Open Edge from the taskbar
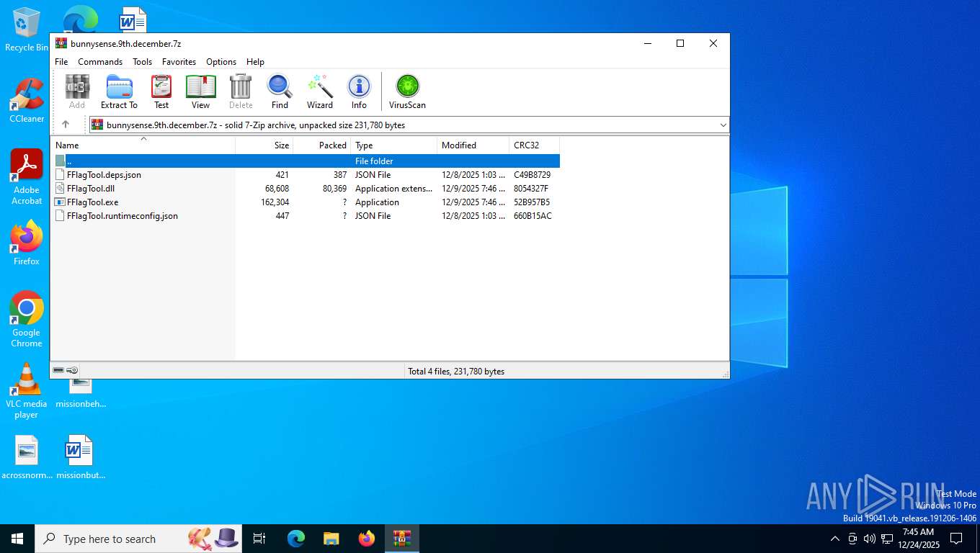 296,539
